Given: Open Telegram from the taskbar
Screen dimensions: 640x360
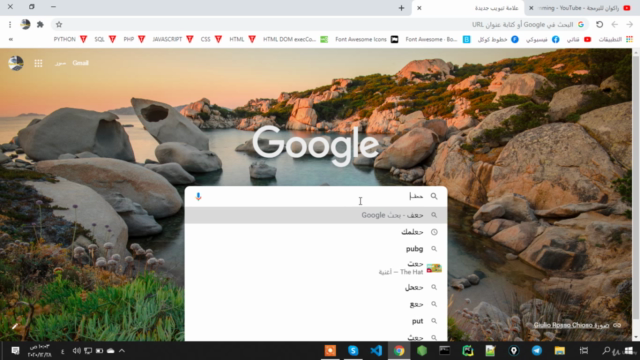Looking at the screenshot, I should [537, 351].
